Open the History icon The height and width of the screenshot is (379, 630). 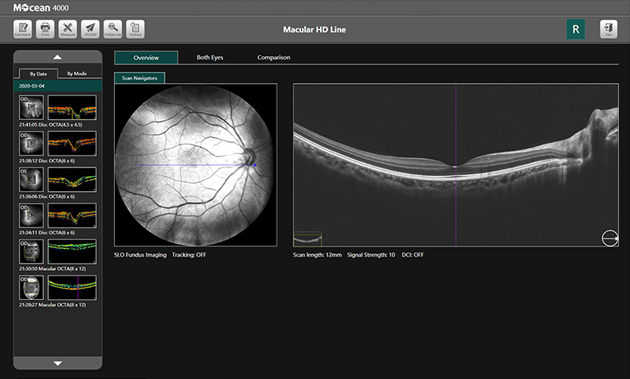pos(135,29)
